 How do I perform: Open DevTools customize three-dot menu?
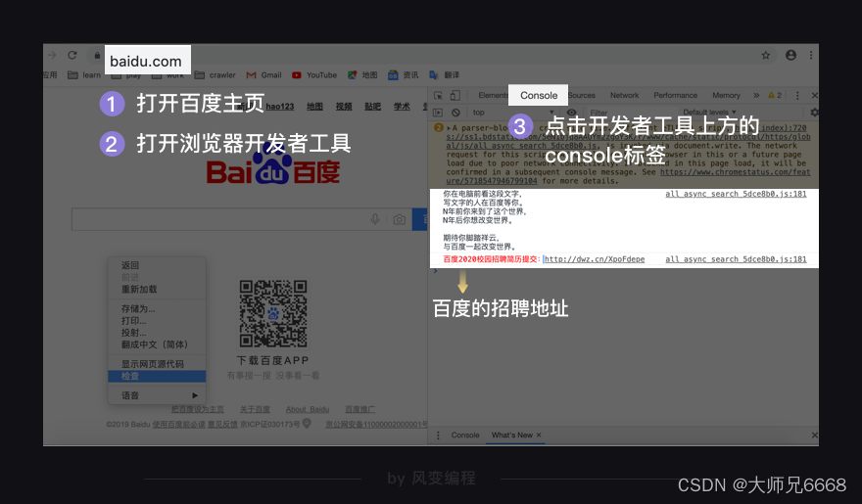point(797,96)
